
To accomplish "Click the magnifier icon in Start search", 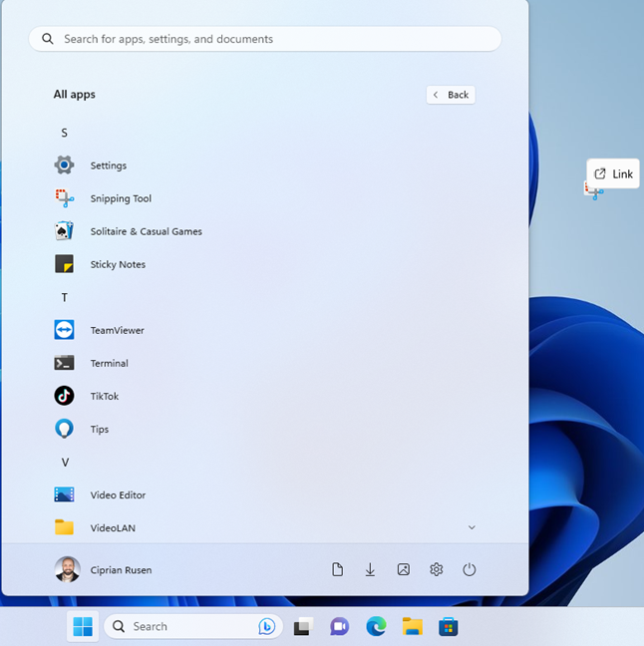I will (x=48, y=39).
